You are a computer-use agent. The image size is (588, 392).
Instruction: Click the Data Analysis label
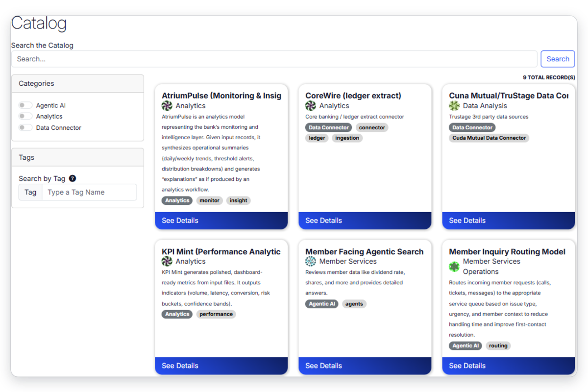click(x=485, y=106)
